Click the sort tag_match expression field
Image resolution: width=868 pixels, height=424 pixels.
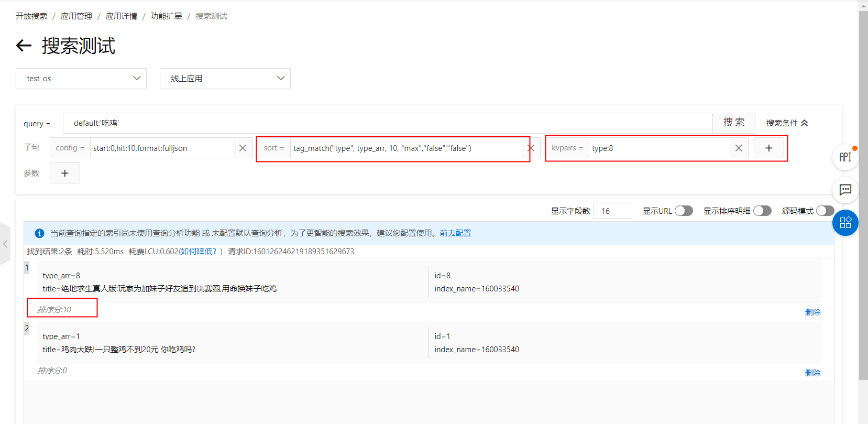pos(406,148)
